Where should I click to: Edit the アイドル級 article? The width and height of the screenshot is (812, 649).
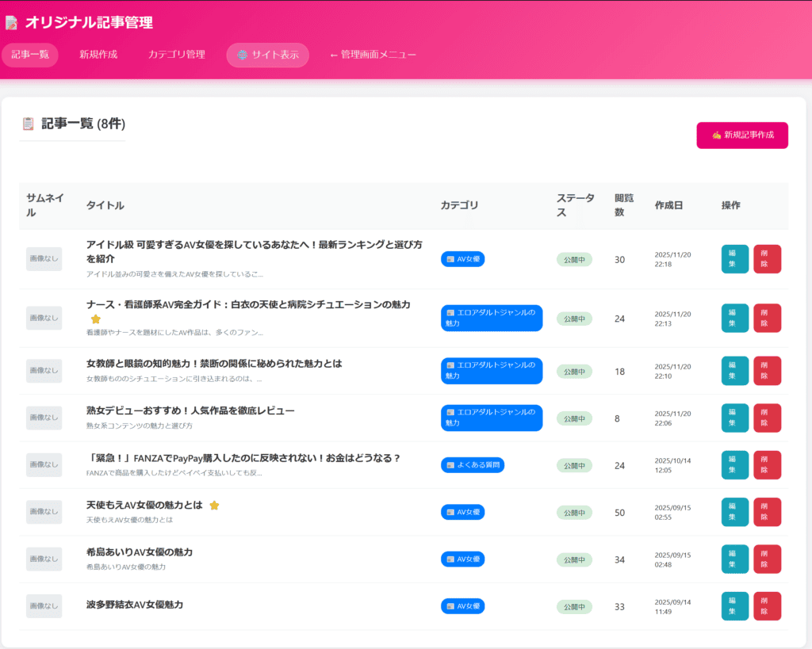(734, 259)
